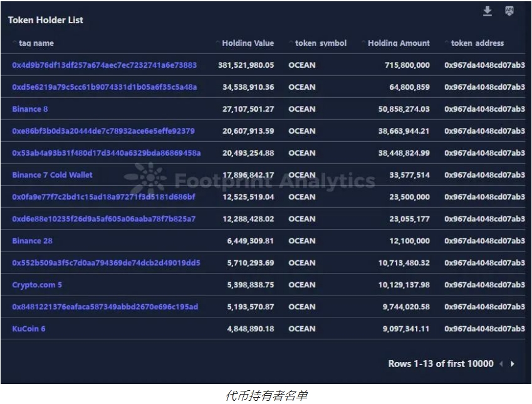Open address 0x53ab4a93b31f480d... holder link

point(106,153)
